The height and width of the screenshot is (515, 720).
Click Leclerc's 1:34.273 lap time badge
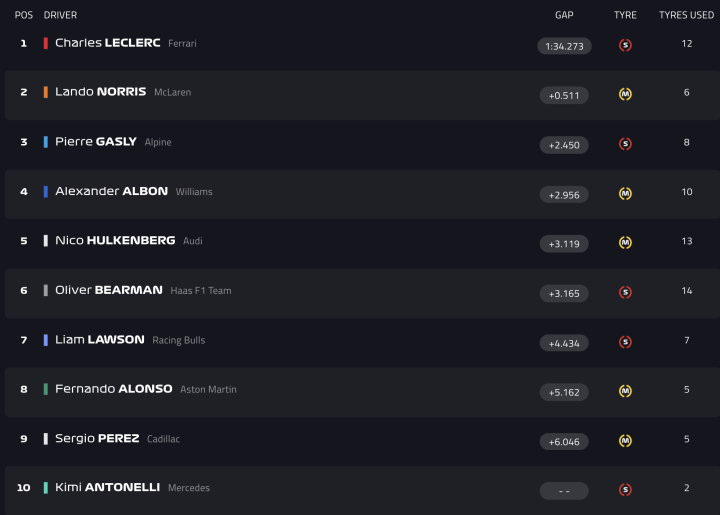pyautogui.click(x=564, y=46)
